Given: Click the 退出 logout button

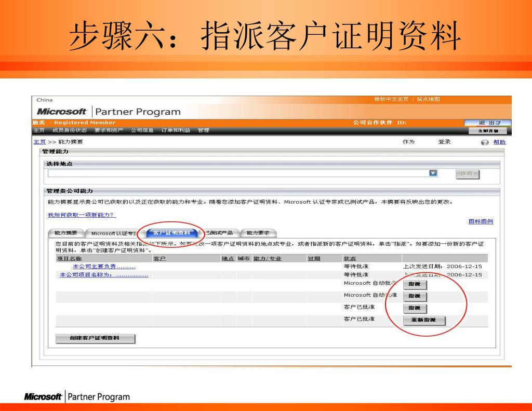Looking at the screenshot, I should click(487, 123).
